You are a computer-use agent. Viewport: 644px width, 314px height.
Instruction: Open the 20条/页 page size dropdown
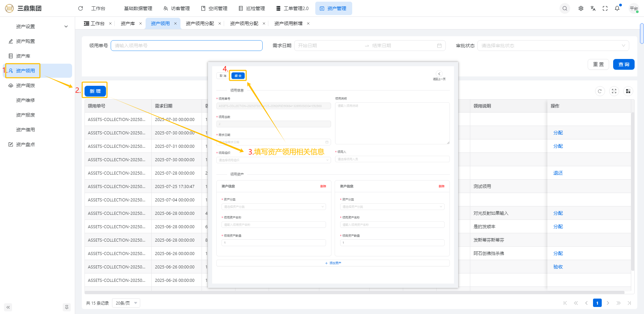pyautogui.click(x=126, y=303)
